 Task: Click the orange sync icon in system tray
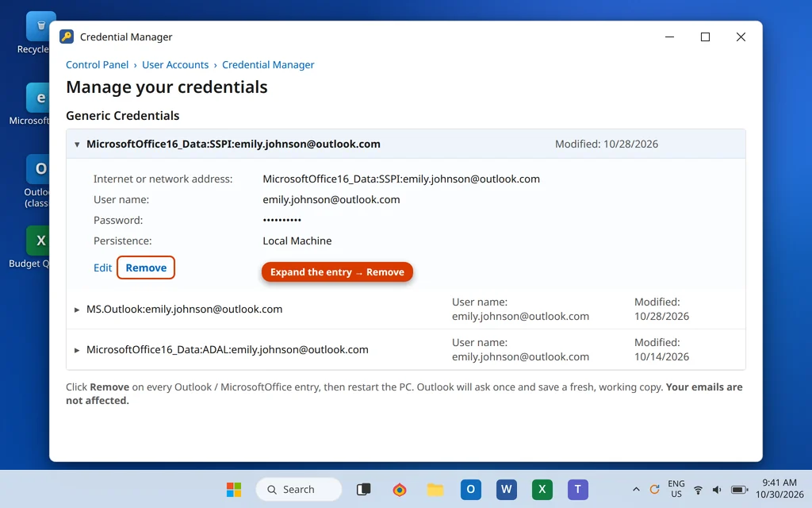(x=654, y=489)
